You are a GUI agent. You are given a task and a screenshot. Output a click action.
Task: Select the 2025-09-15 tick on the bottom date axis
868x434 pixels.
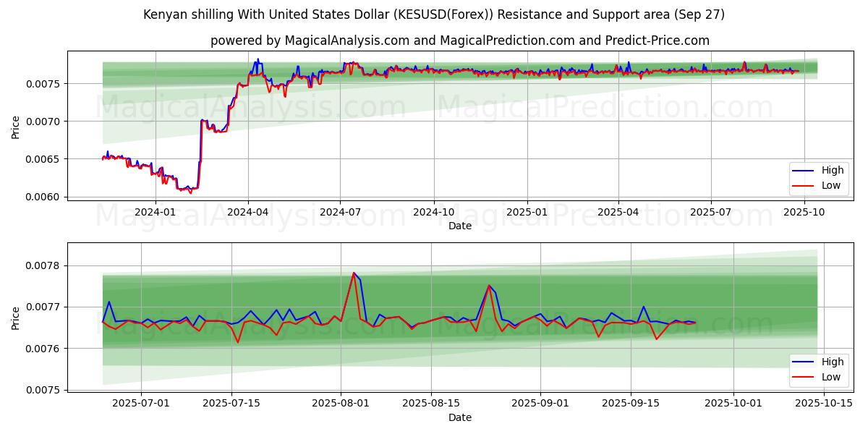pyautogui.click(x=631, y=404)
